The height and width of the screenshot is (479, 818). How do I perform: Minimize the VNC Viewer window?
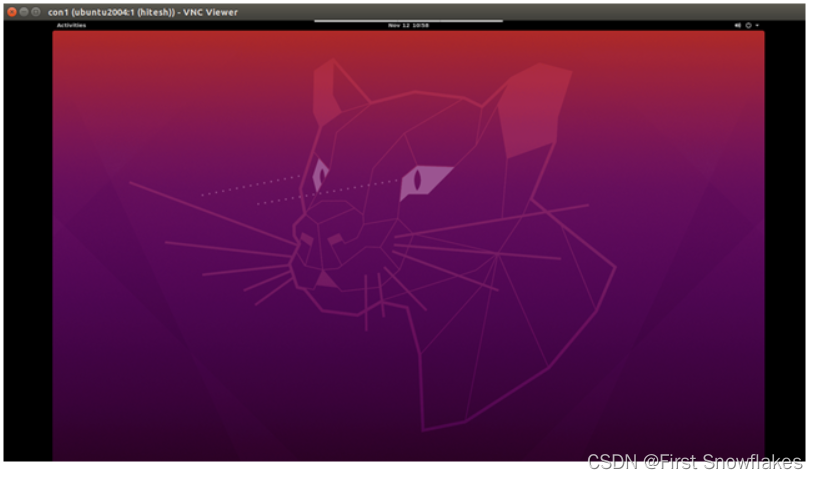(24, 11)
